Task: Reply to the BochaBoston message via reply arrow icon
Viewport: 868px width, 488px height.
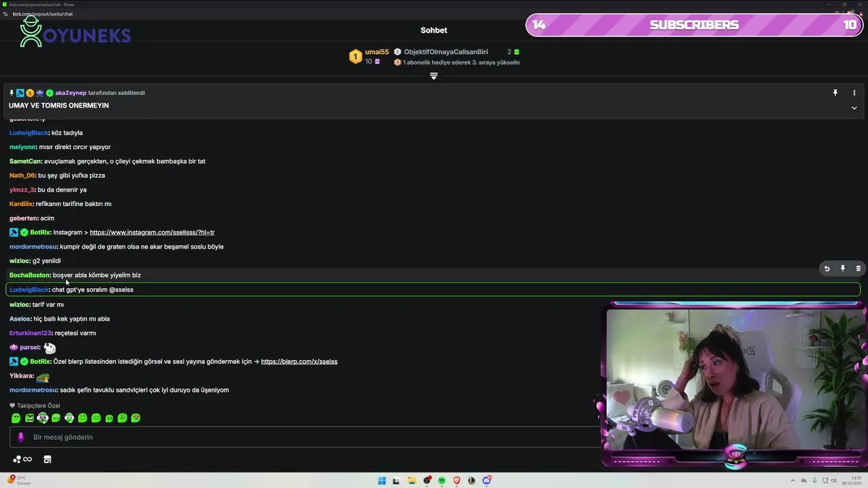Action: click(827, 268)
